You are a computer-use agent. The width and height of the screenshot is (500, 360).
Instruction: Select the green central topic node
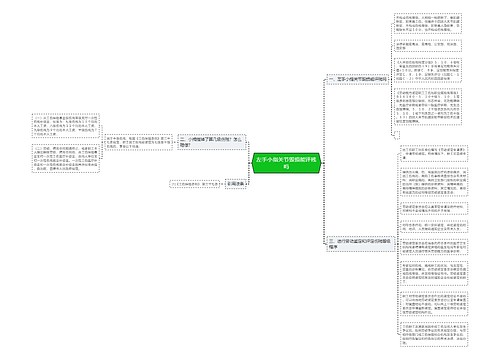(x=286, y=163)
